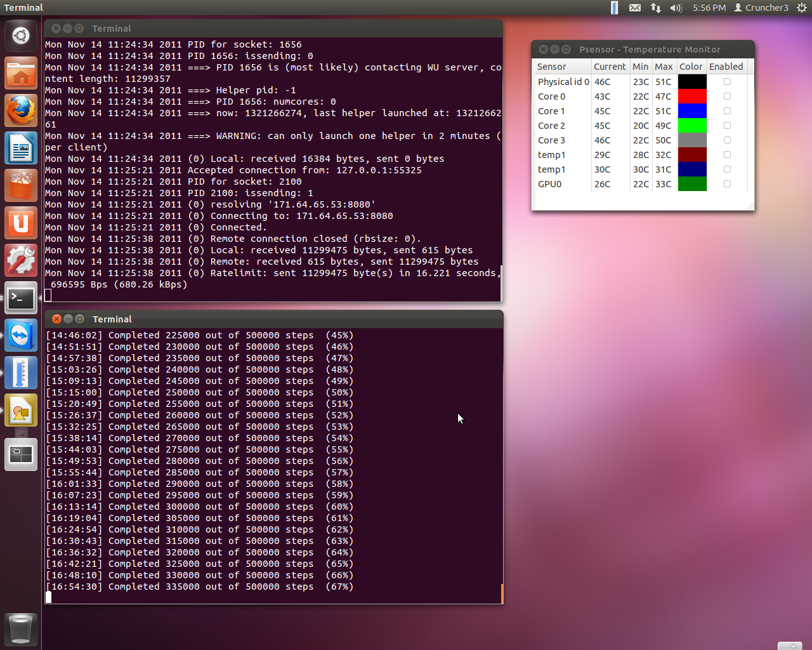Viewport: 812px width, 650px height.
Task: Click the block cursor in lower Terminal
Action: coord(49,597)
